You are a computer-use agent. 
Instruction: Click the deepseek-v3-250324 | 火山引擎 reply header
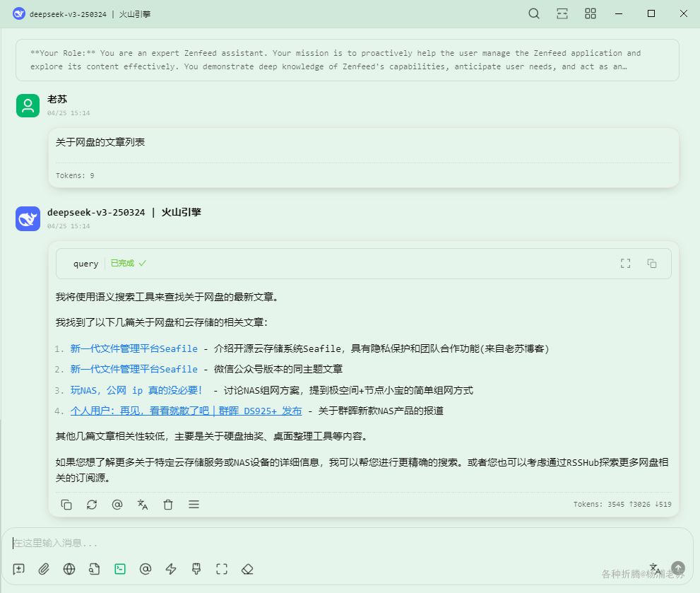124,212
